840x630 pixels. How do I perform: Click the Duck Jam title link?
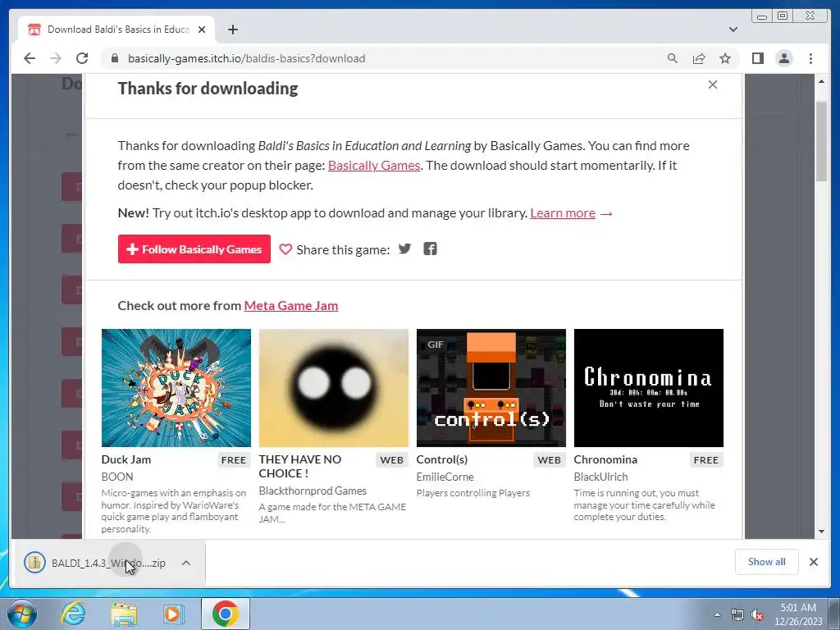pos(126,459)
